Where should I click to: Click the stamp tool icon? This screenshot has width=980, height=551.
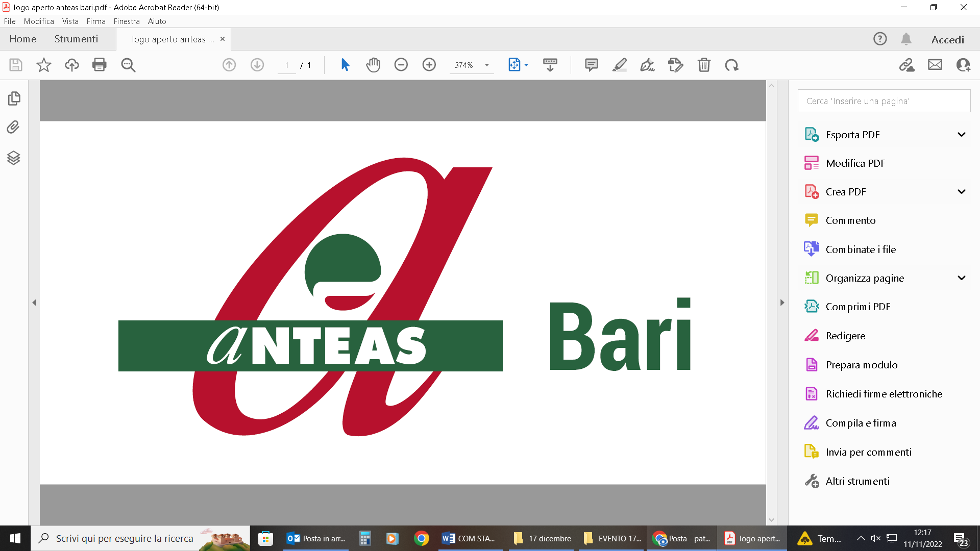click(x=676, y=65)
